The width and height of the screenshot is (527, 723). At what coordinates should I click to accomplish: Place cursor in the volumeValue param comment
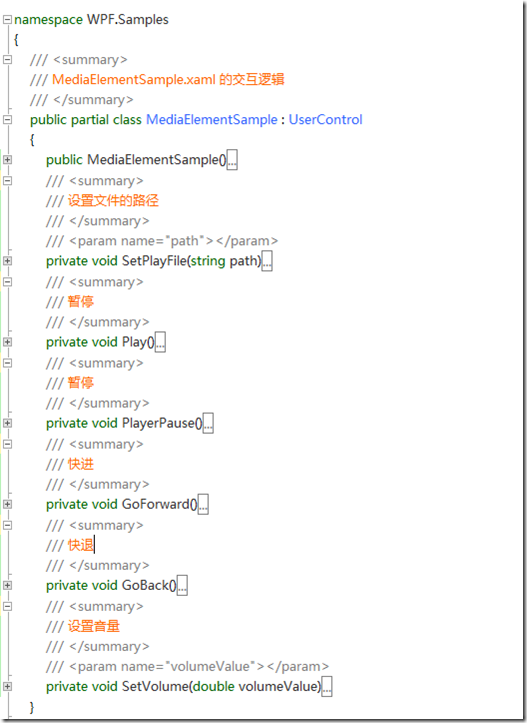tap(187, 667)
